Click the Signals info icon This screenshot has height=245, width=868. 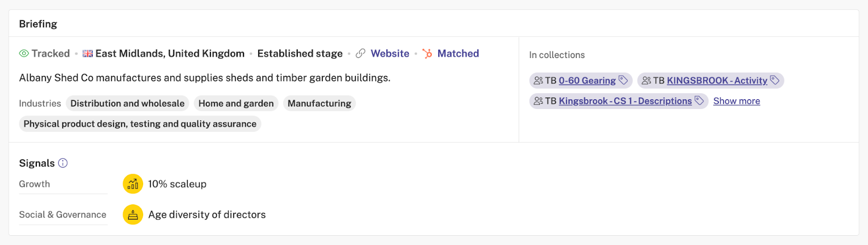point(63,163)
